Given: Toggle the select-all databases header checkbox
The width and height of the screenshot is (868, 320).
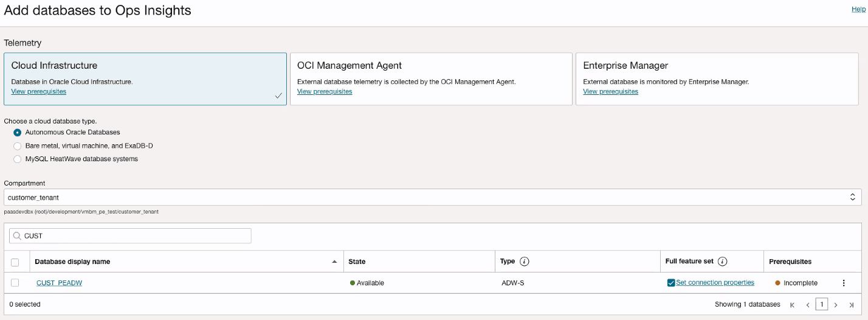Looking at the screenshot, I should [15, 262].
